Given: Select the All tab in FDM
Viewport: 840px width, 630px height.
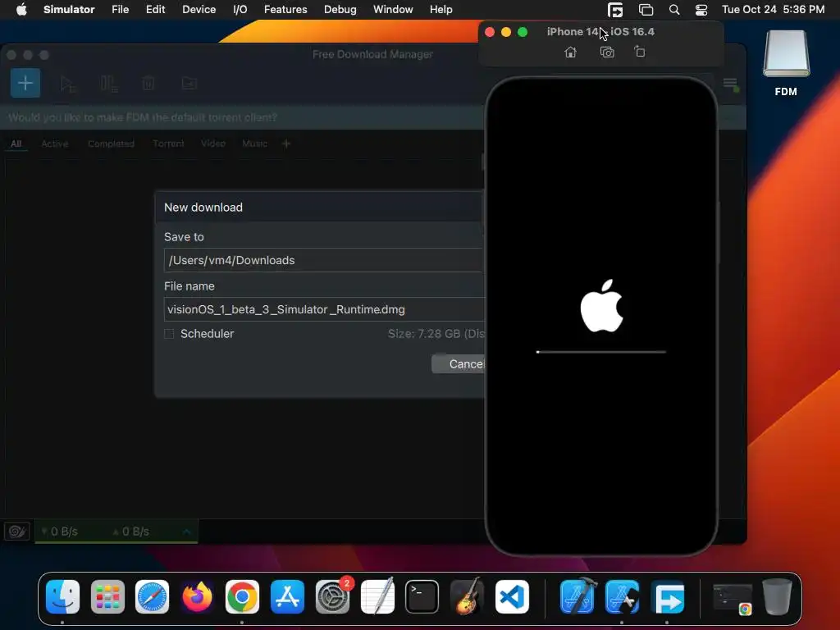Looking at the screenshot, I should click(x=16, y=144).
